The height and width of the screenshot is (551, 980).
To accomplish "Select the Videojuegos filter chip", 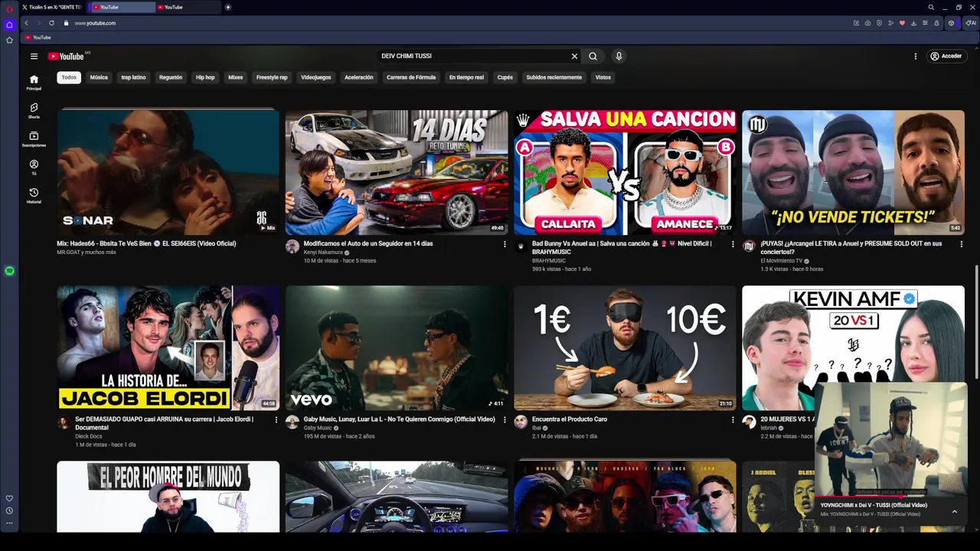I will 316,77.
